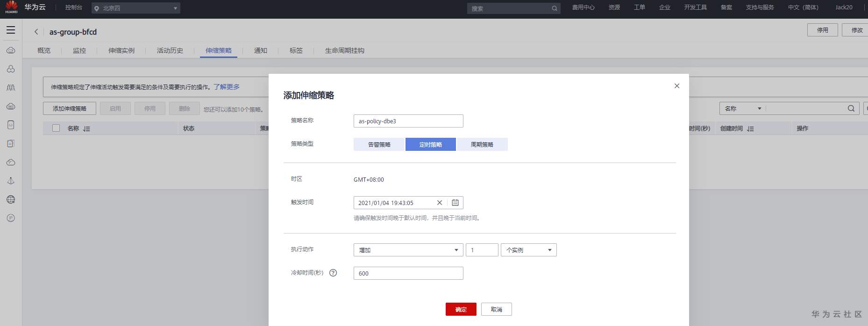Viewport: 868px width, 326px height.
Task: Open the cloud disk icon in the sidebar
Action: coord(11,106)
